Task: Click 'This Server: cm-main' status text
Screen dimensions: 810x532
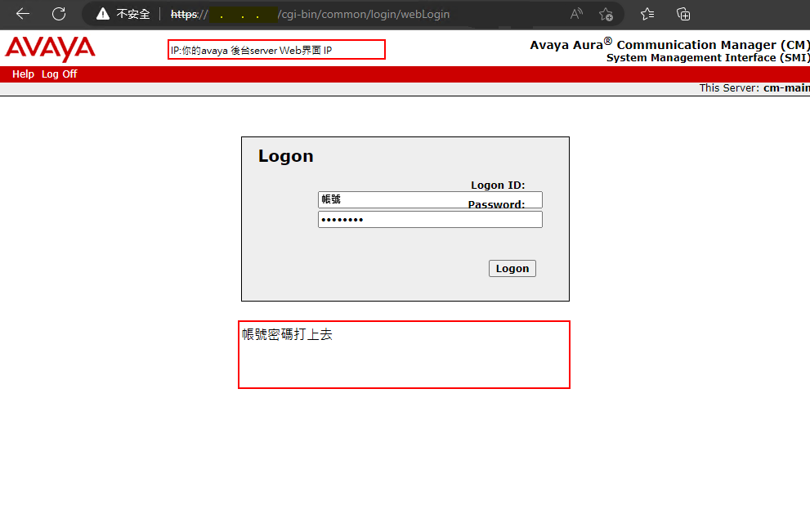Action: (x=754, y=87)
